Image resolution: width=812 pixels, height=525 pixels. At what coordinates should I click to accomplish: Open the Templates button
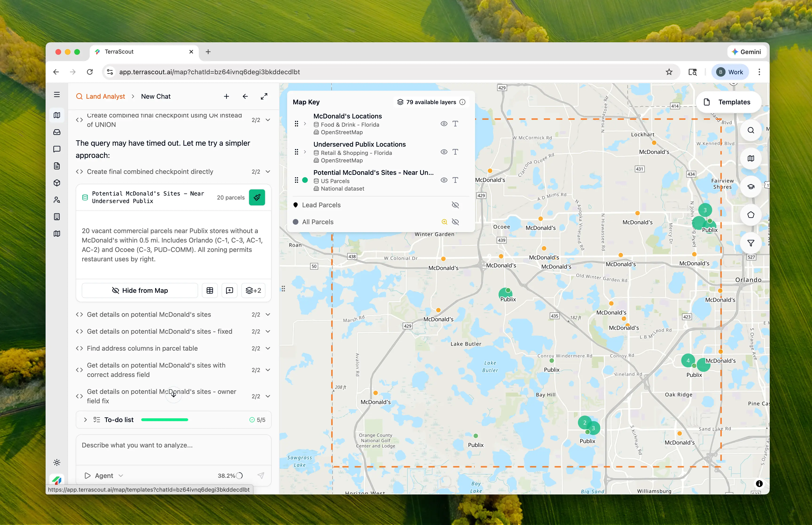728,102
